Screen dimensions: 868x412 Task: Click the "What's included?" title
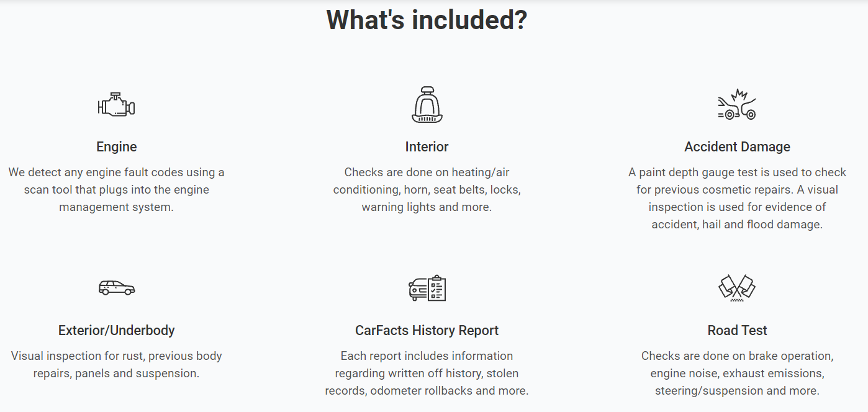[x=427, y=19]
